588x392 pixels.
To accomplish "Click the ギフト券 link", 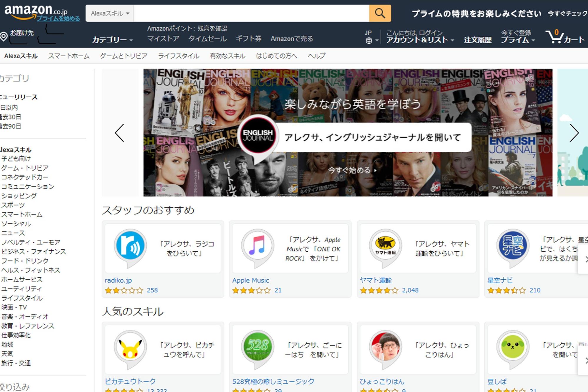I will (249, 39).
